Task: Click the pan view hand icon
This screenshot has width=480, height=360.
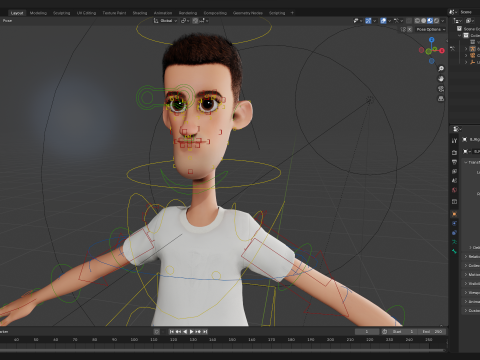Action: pos(441,79)
